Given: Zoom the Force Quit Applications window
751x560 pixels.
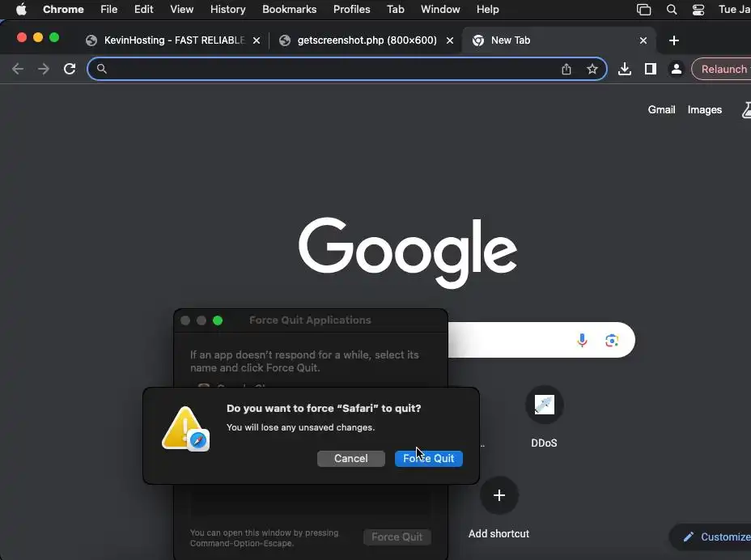Looking at the screenshot, I should pyautogui.click(x=218, y=320).
